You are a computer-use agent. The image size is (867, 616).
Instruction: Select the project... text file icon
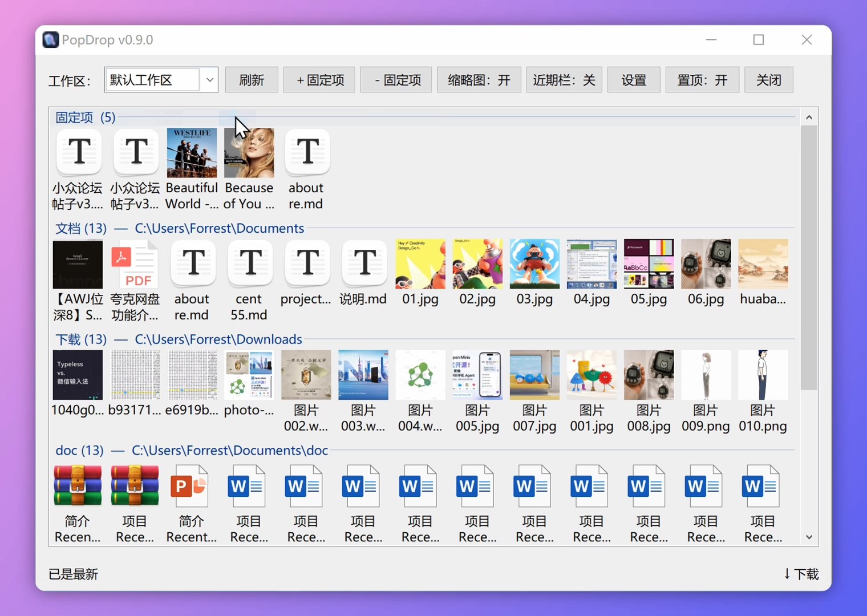307,264
